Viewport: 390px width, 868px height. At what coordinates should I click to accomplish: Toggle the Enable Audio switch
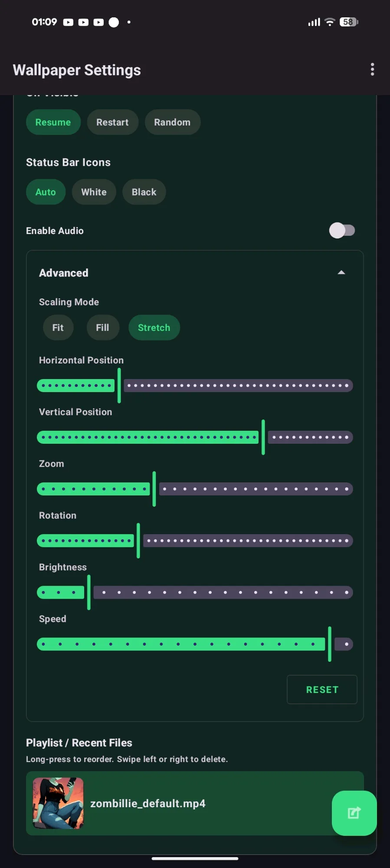pyautogui.click(x=342, y=231)
